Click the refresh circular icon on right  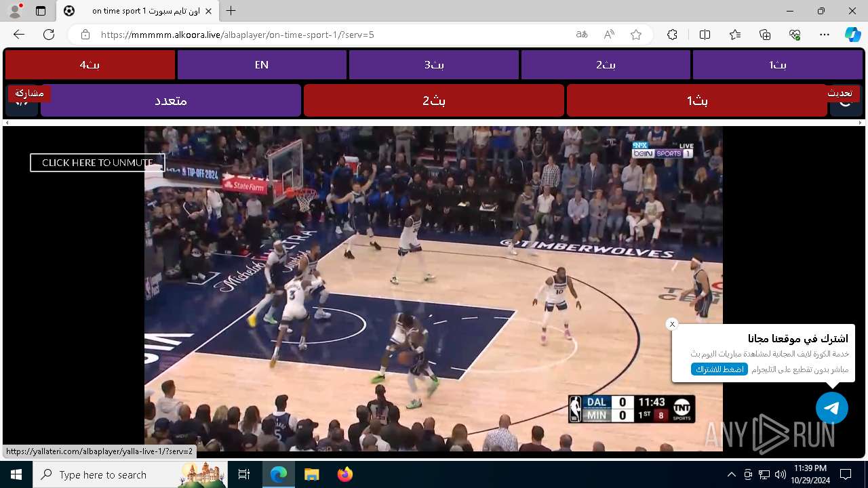pos(846,104)
